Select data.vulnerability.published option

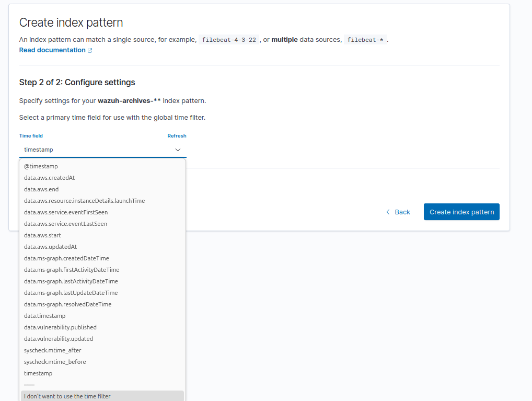[x=60, y=327]
